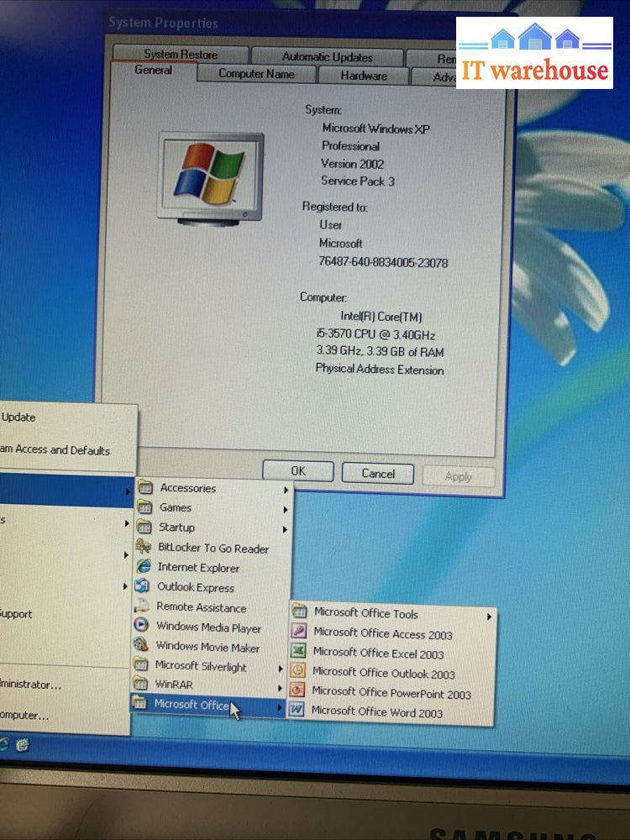Click the 'i5-3570 CPU @ 3.40GHz' text

pos(375,335)
